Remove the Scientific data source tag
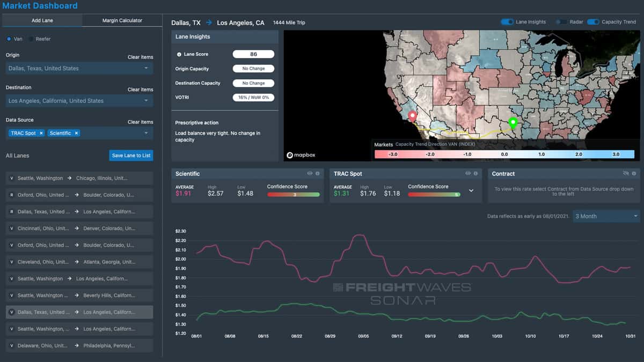Screen dimensions: 644x362 pyautogui.click(x=76, y=133)
